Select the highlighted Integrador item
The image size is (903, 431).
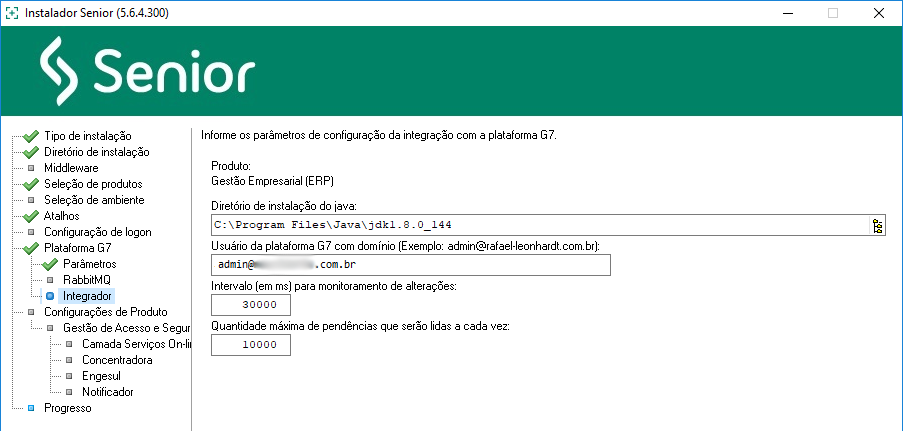point(88,296)
